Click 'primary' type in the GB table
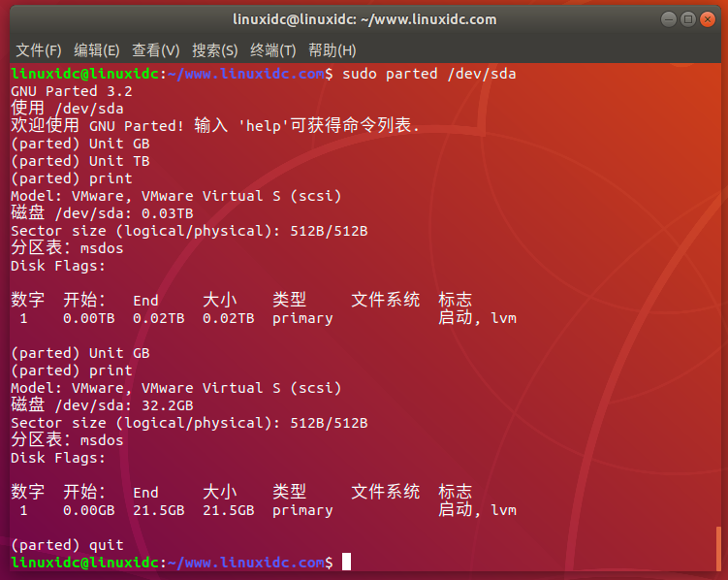 click(302, 511)
